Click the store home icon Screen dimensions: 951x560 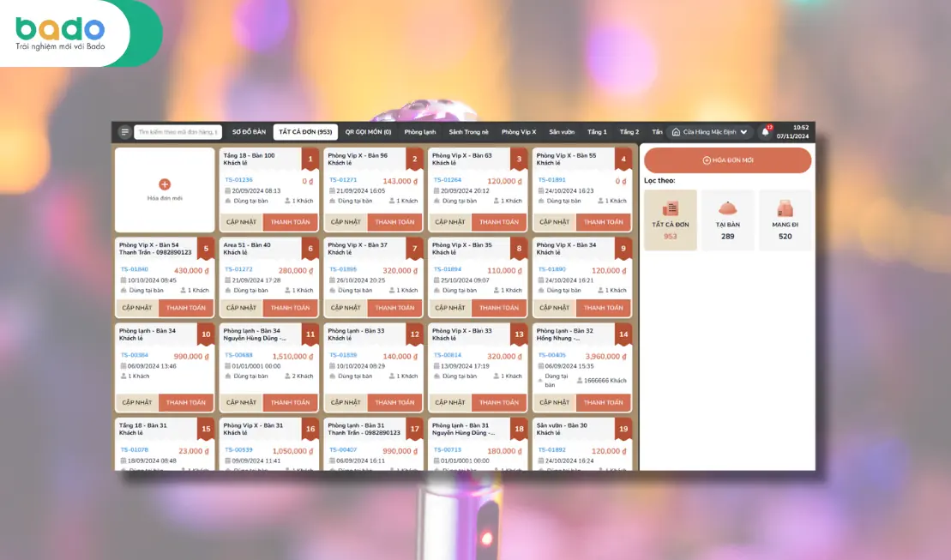pos(676,132)
